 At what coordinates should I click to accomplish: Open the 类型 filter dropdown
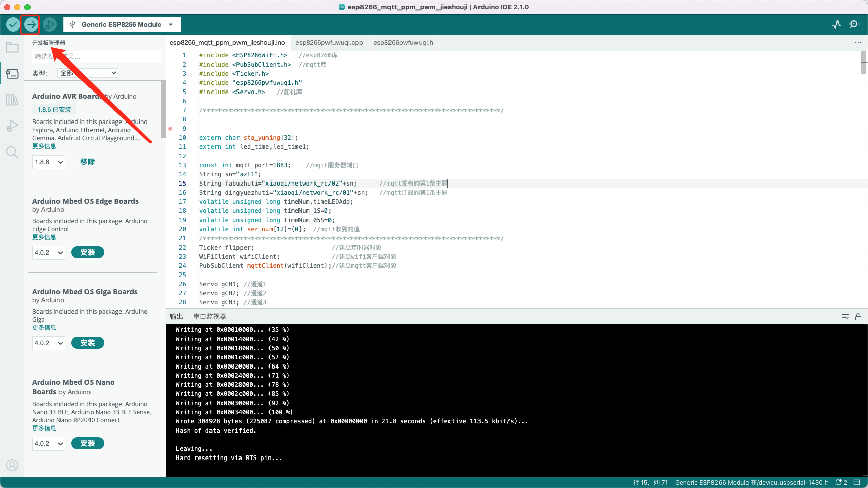88,73
